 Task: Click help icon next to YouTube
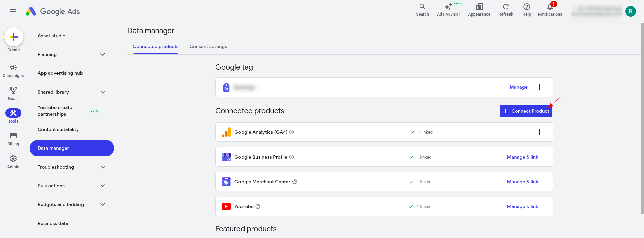click(x=258, y=206)
